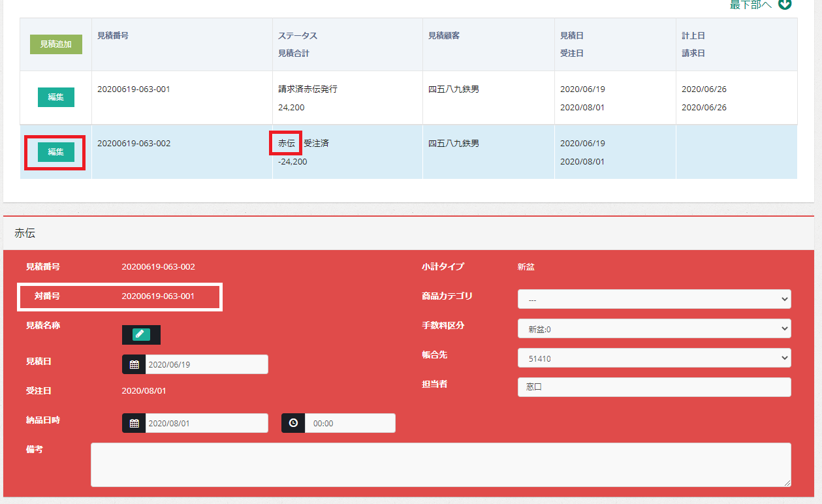Click 編集 button for estimate 20200619-063-002

55,151
